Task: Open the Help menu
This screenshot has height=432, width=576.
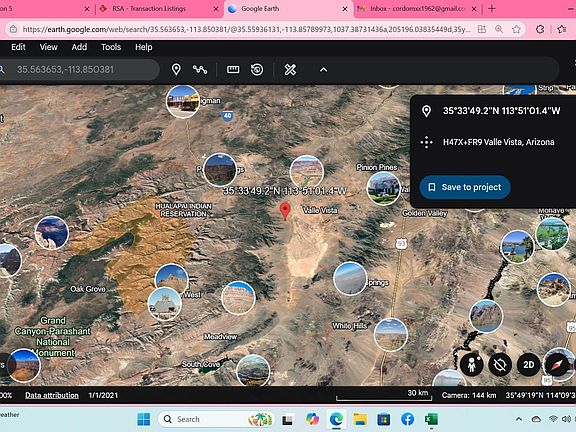Action: coord(144,47)
